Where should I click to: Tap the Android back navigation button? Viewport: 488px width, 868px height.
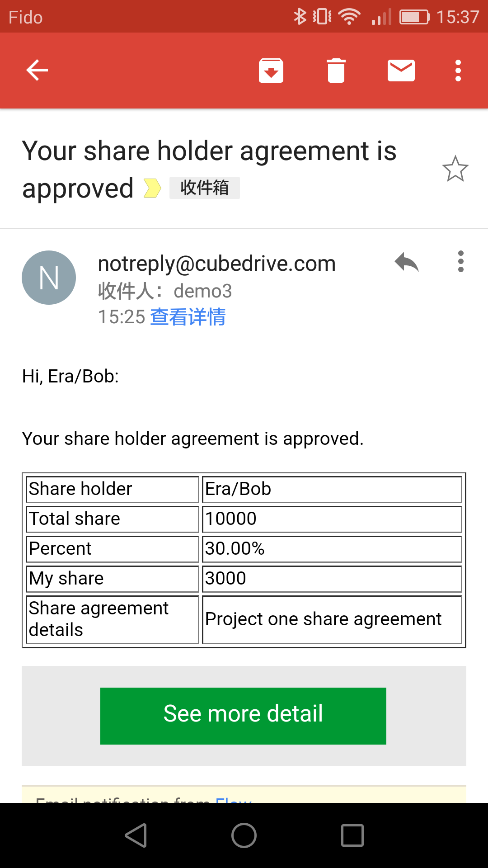coord(136,835)
